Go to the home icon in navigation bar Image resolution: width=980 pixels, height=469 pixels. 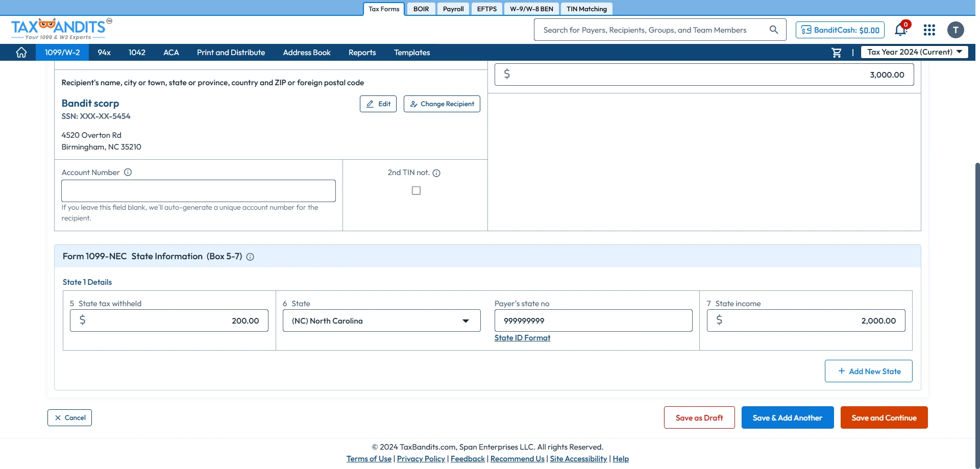click(21, 53)
